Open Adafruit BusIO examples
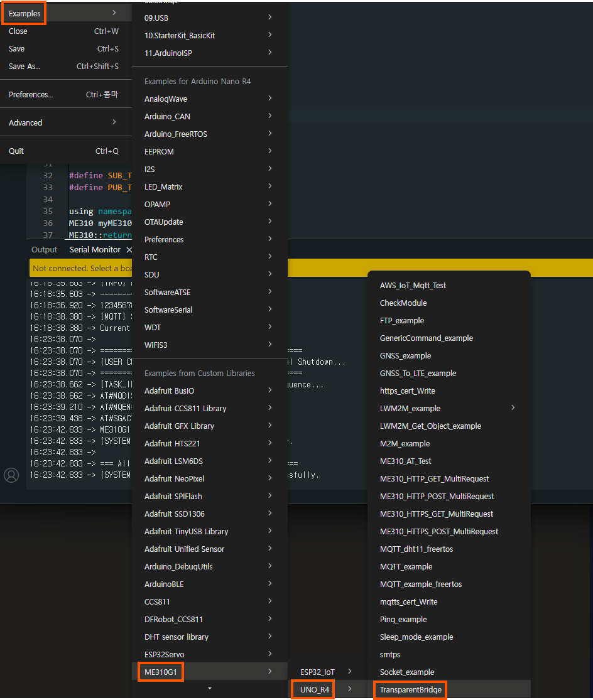Viewport: 593px width, 700px height. point(209,390)
